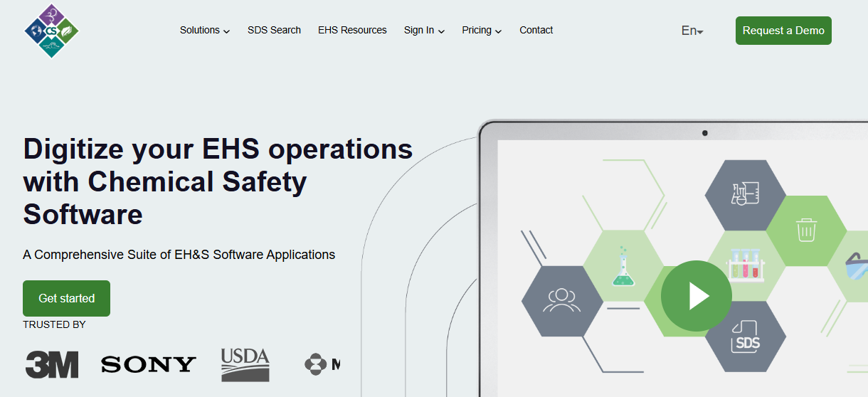Click the test tubes rack icon
The image size is (868, 397).
click(x=745, y=266)
